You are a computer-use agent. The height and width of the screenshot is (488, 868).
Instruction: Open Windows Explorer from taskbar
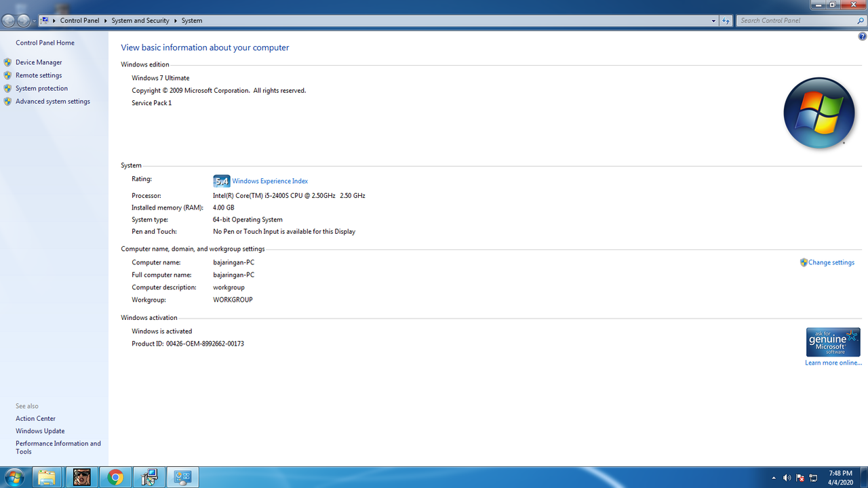click(46, 477)
